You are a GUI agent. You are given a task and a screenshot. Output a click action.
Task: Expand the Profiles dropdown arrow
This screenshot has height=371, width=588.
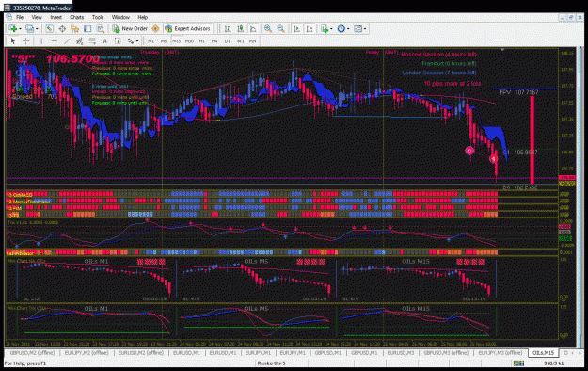tap(37, 29)
